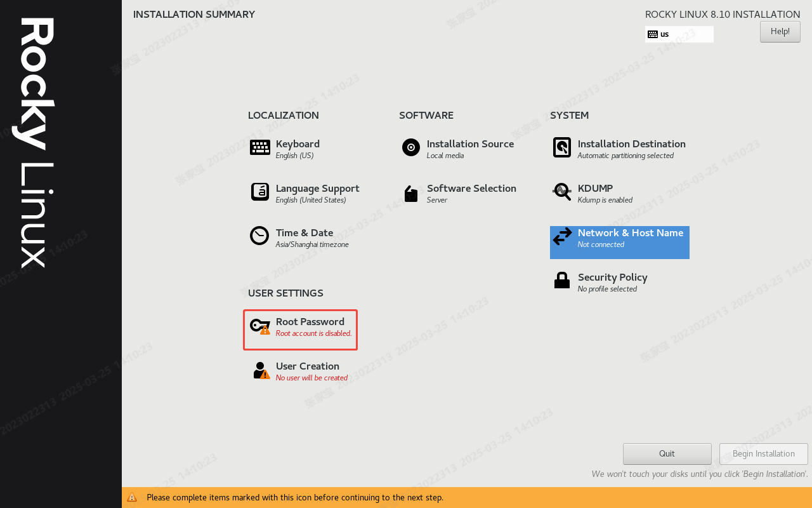Select the Software Selection title text

coord(471,189)
